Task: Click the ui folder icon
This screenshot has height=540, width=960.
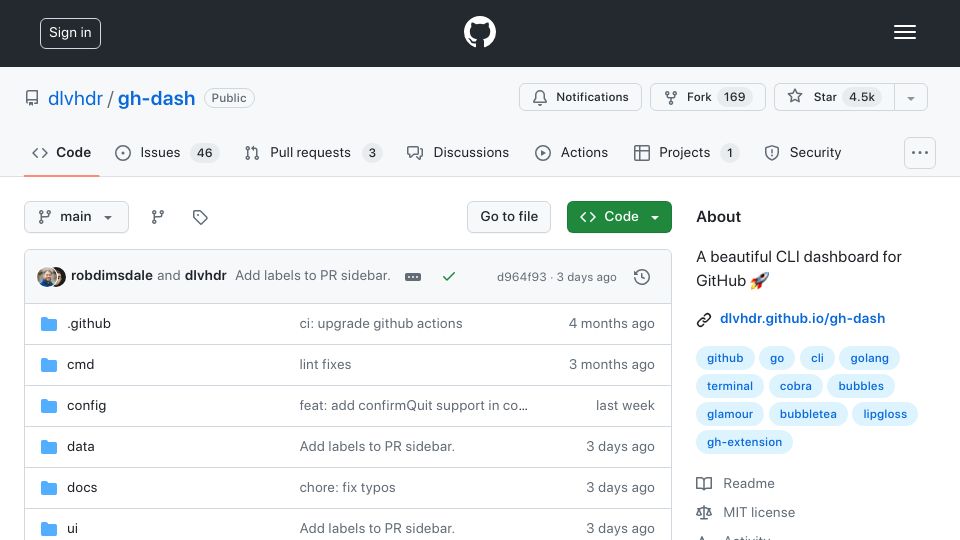Action: (x=49, y=528)
